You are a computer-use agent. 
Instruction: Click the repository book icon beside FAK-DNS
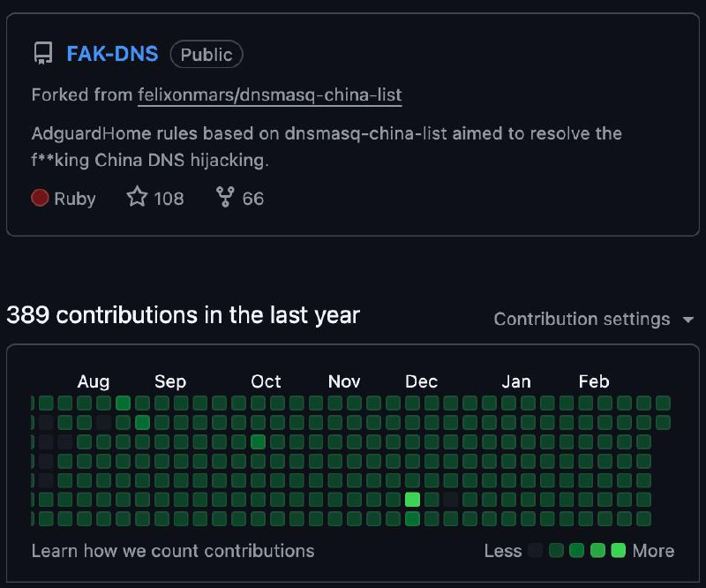pyautogui.click(x=42, y=54)
